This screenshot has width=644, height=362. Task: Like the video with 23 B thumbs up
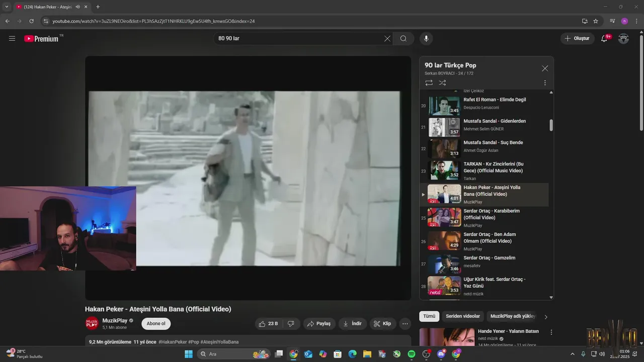[269, 324]
